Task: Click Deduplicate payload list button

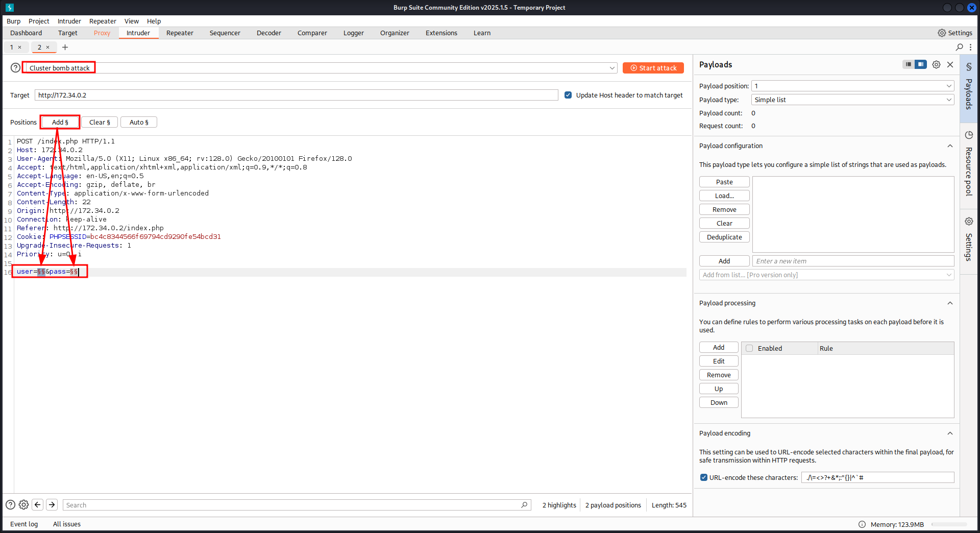Action: coord(724,237)
